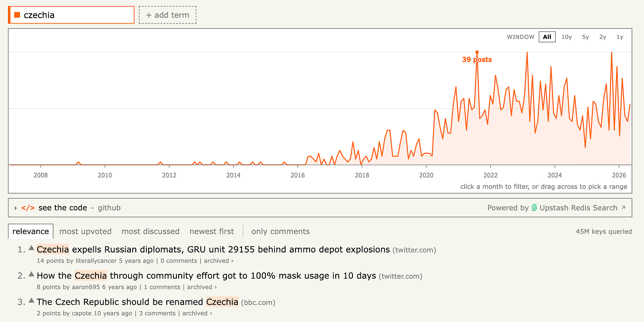Select the 5y time window

pyautogui.click(x=585, y=37)
